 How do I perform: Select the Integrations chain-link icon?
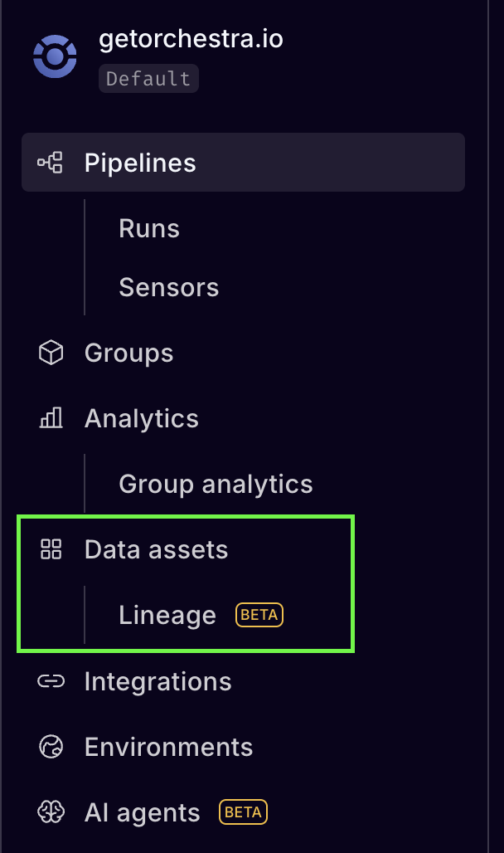tap(51, 681)
